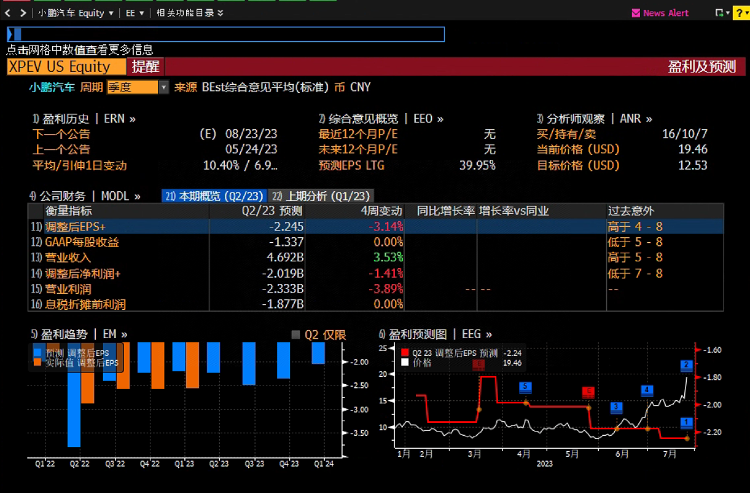The image size is (750, 493).
Task: Click the -1.41% four-week change value
Action: [386, 274]
